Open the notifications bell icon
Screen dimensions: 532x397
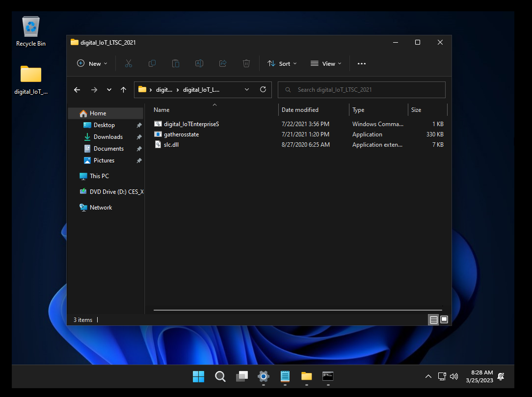pyautogui.click(x=501, y=376)
